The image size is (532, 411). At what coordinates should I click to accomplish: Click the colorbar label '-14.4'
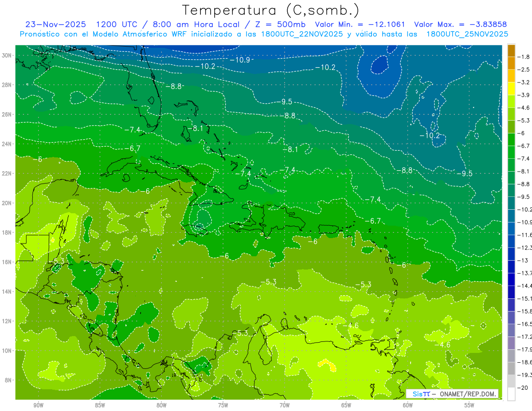point(525,286)
